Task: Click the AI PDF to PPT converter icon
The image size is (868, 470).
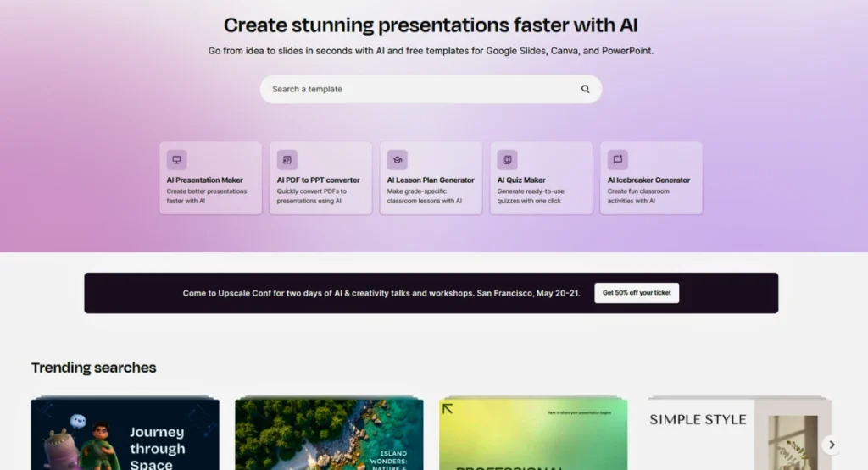Action: (x=287, y=160)
